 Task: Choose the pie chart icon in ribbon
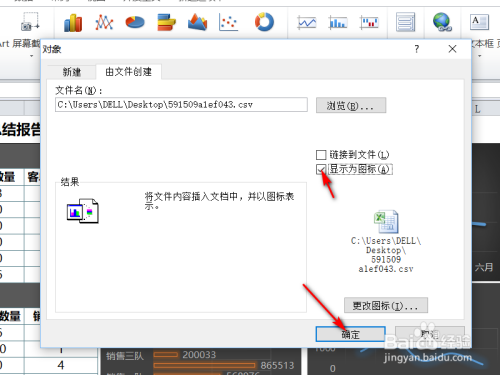coord(135,23)
